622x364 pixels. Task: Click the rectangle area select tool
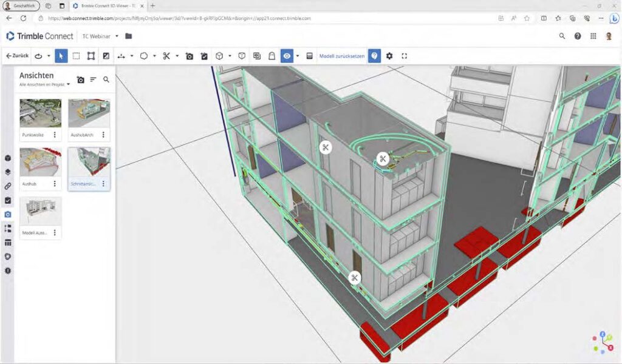pyautogui.click(x=76, y=56)
